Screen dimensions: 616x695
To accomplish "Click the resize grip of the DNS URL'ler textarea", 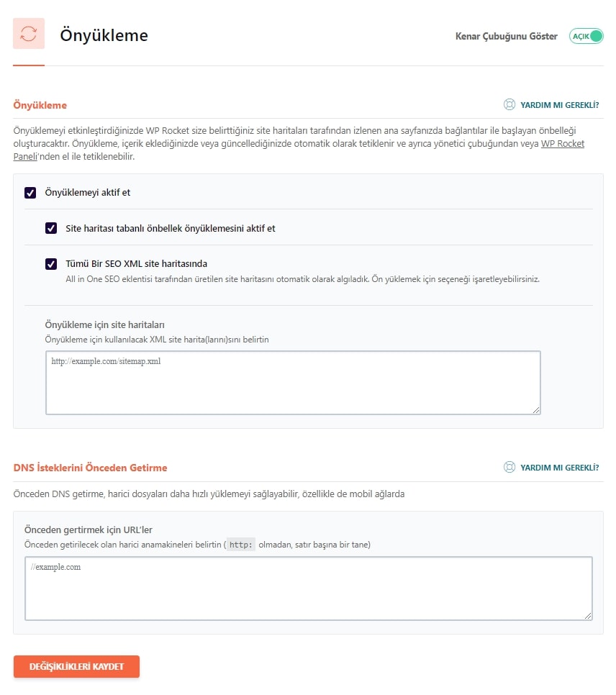I will coord(588,616).
